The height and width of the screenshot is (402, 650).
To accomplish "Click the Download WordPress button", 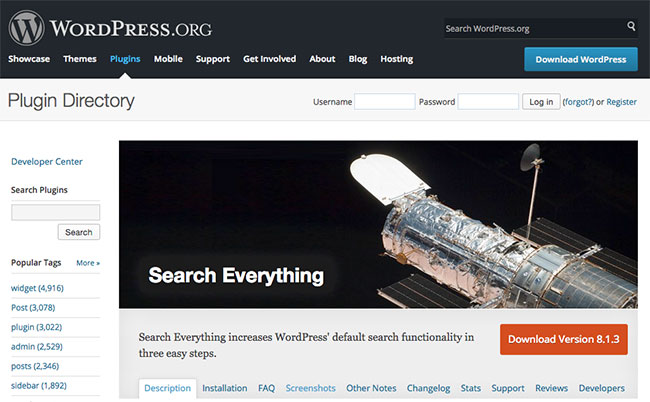I will tap(581, 59).
